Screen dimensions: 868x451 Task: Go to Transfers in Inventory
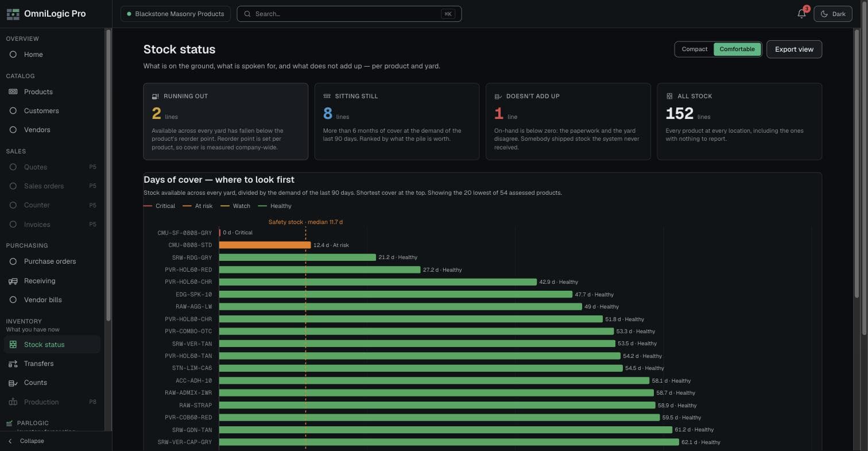click(52, 364)
